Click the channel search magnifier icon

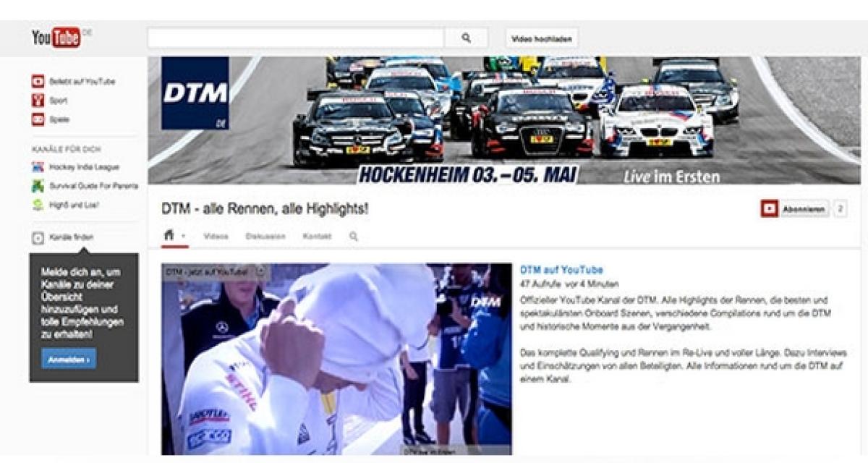pos(354,237)
